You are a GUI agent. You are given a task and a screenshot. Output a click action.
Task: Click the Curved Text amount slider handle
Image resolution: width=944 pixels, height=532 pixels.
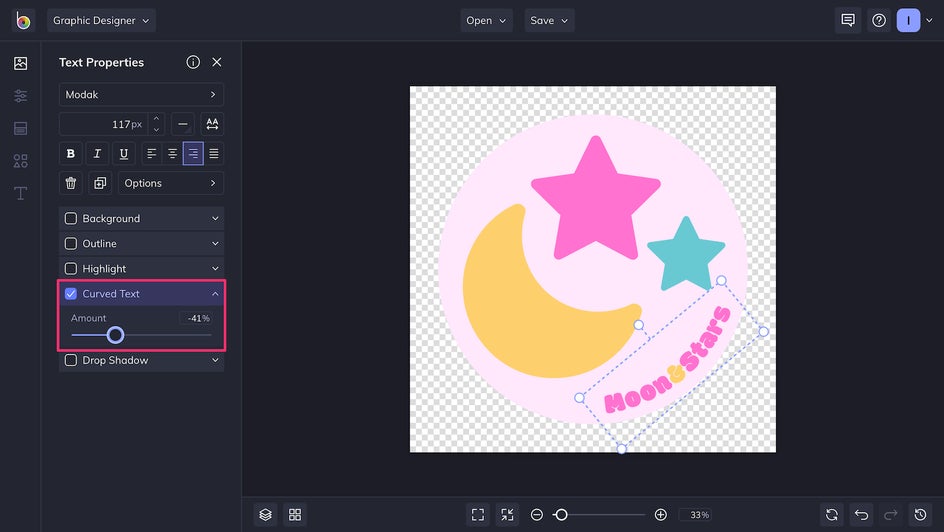(x=116, y=335)
